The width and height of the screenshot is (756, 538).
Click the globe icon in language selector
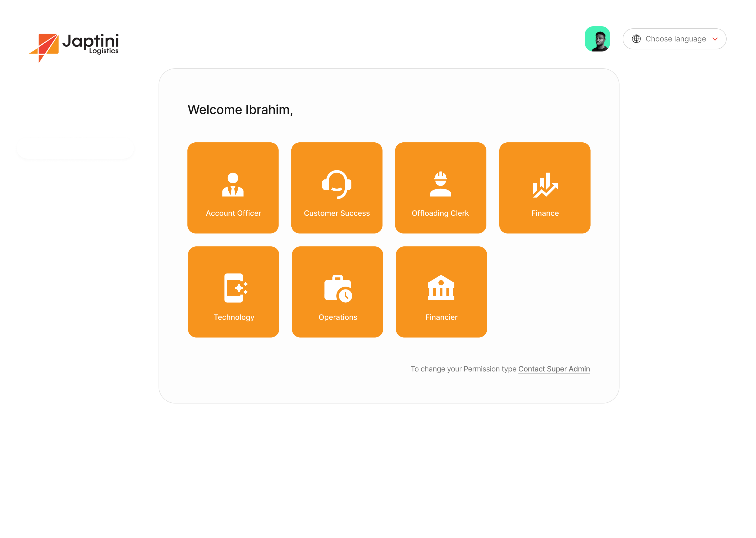tap(636, 39)
